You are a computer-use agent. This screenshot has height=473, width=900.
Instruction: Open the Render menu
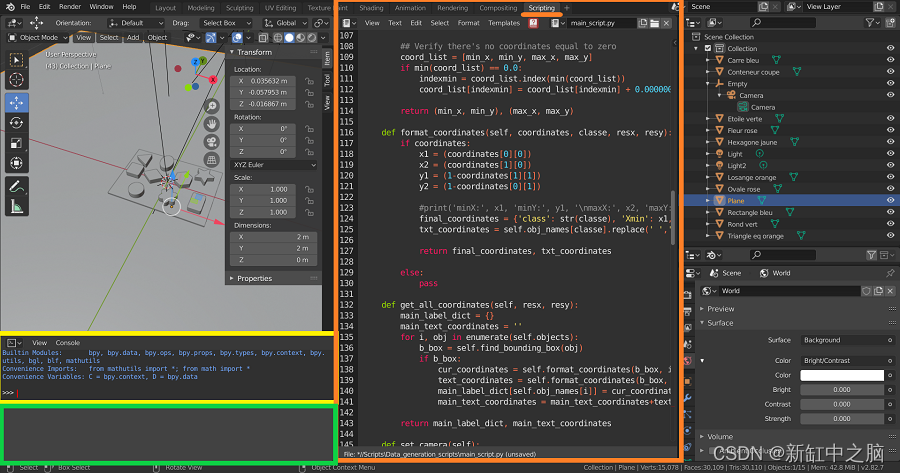(70, 7)
